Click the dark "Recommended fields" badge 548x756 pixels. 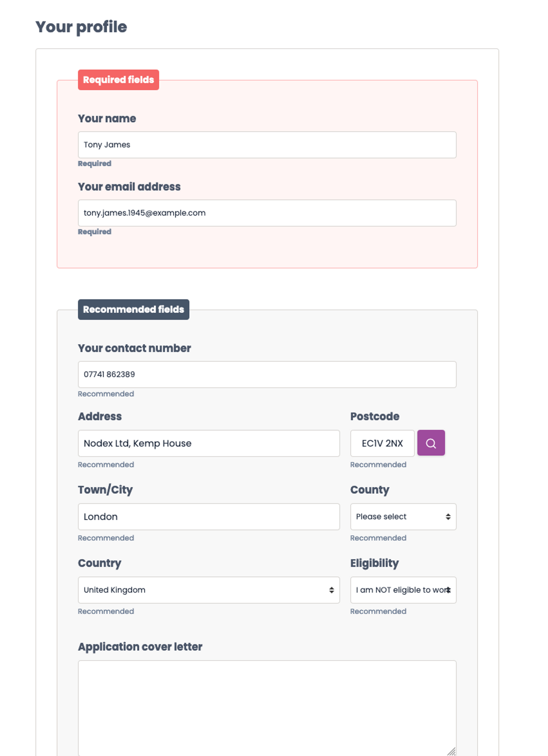pyautogui.click(x=133, y=309)
